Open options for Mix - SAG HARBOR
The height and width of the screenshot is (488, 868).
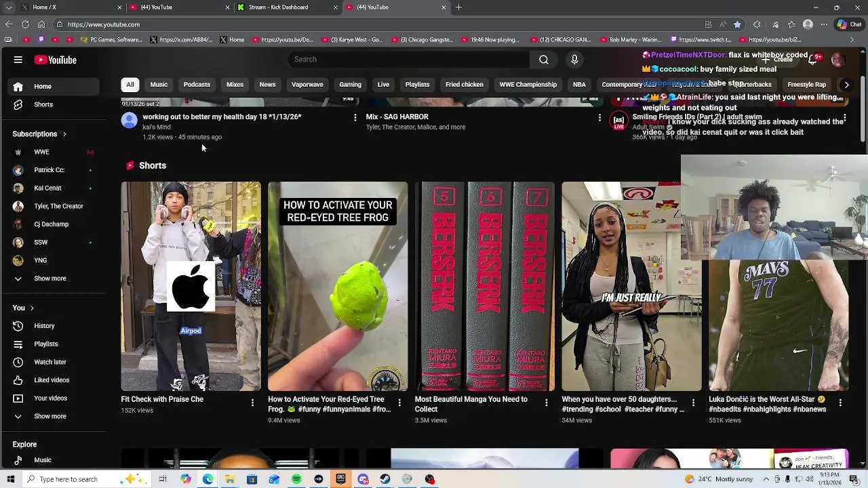(x=599, y=118)
